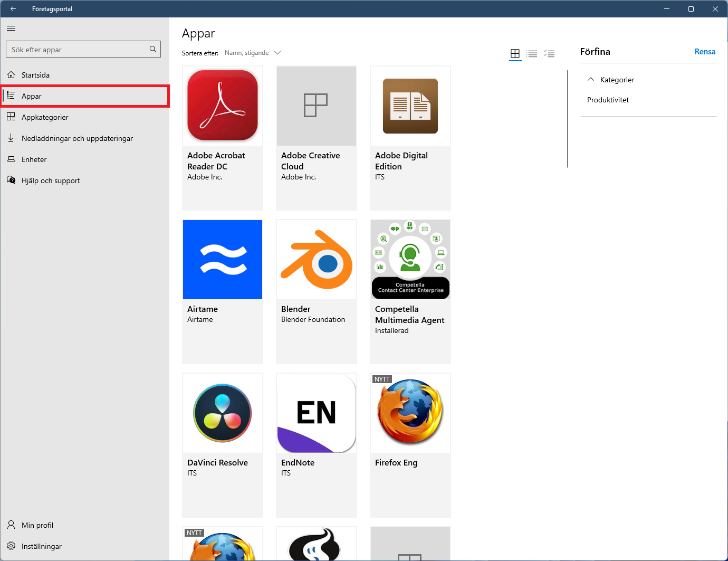Click the 'Installerad' status text

tap(391, 330)
